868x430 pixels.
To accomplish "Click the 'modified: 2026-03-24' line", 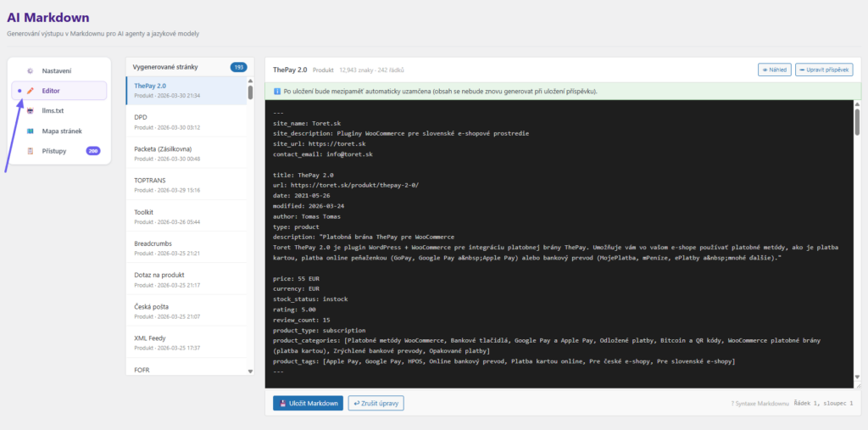I will tap(307, 205).
